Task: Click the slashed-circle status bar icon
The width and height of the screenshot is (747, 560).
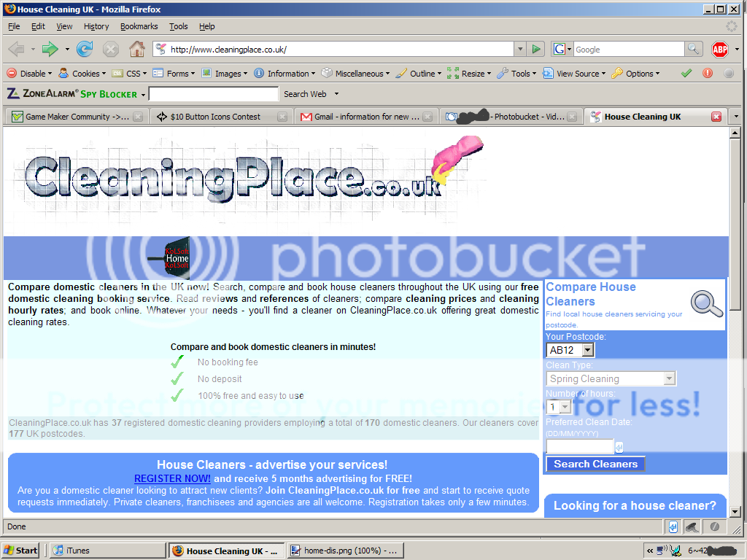Action: click(714, 526)
